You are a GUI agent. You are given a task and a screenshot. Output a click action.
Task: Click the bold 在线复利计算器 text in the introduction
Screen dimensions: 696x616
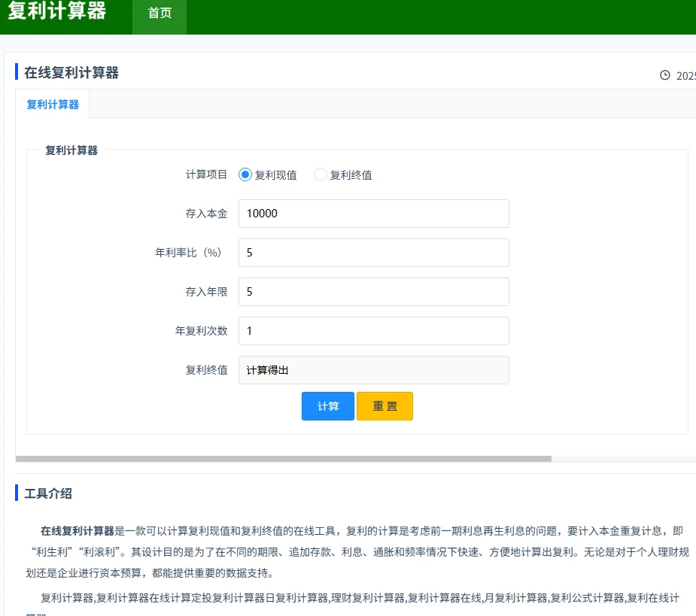click(78, 531)
